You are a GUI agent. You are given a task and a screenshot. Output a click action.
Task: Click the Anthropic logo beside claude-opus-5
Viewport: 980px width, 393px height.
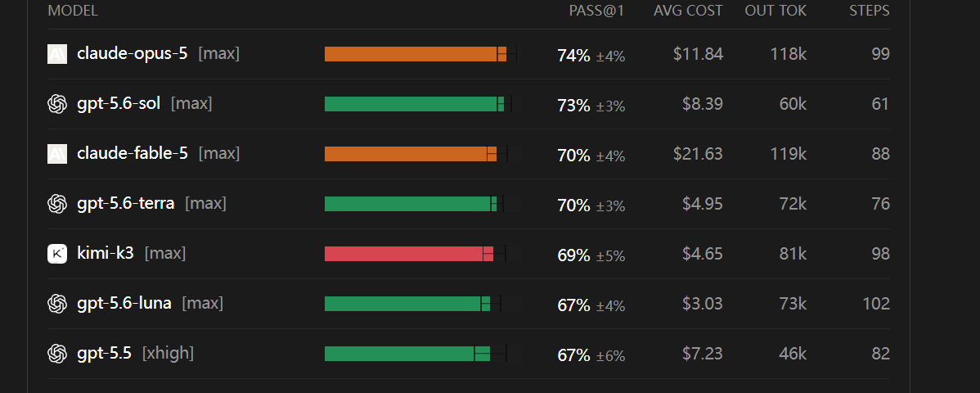(x=57, y=54)
